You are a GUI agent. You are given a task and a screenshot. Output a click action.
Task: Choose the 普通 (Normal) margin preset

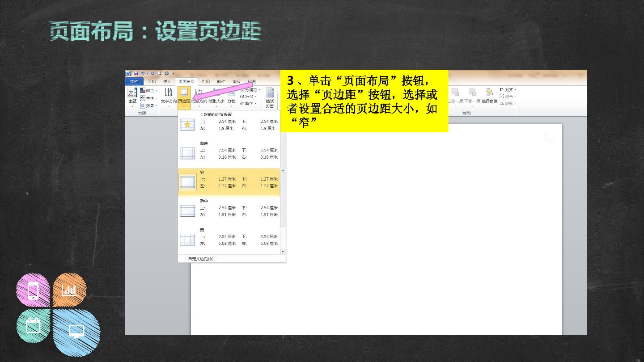229,153
